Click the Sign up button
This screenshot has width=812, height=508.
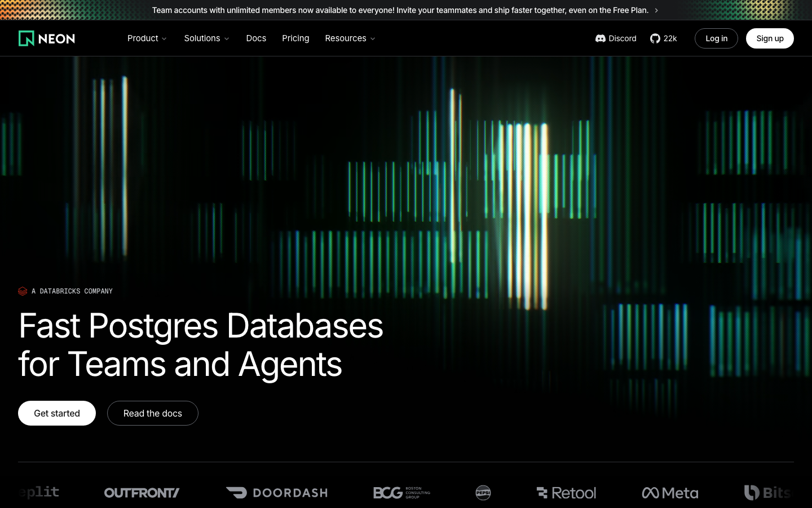[x=770, y=38]
